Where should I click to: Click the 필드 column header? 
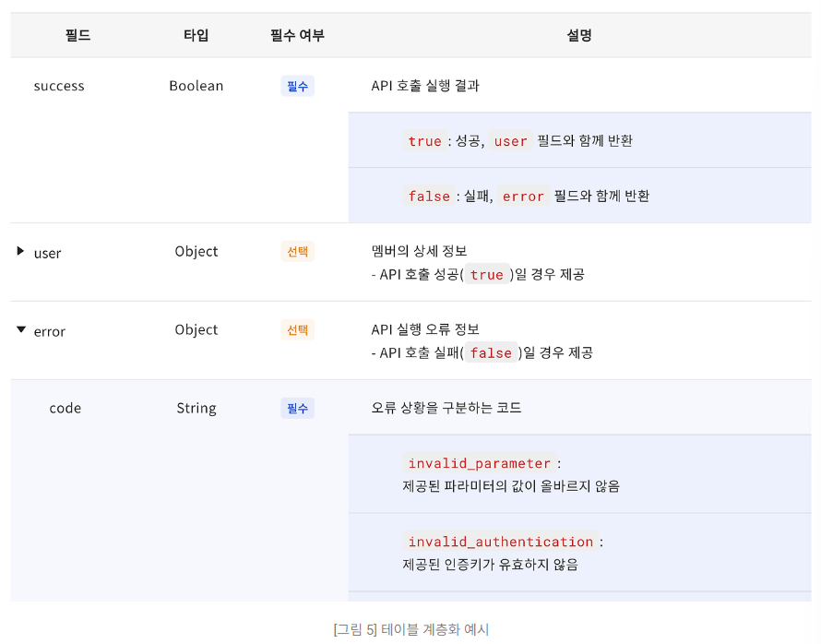point(78,36)
